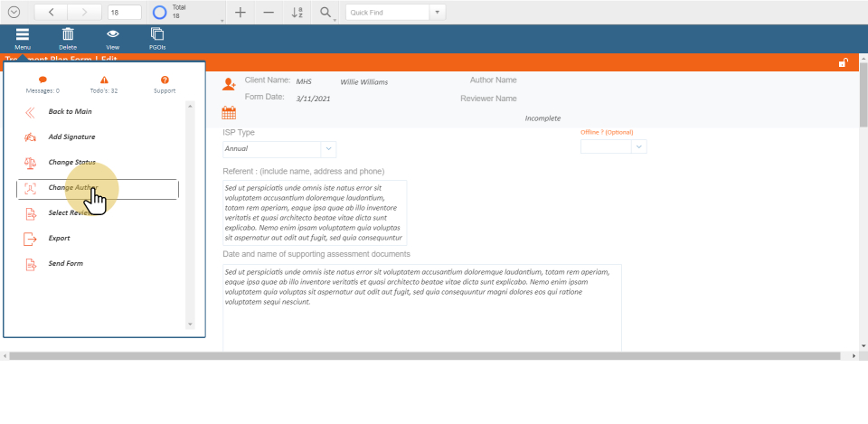Select Send Form option
Image resolution: width=868 pixels, height=424 pixels.
66,264
